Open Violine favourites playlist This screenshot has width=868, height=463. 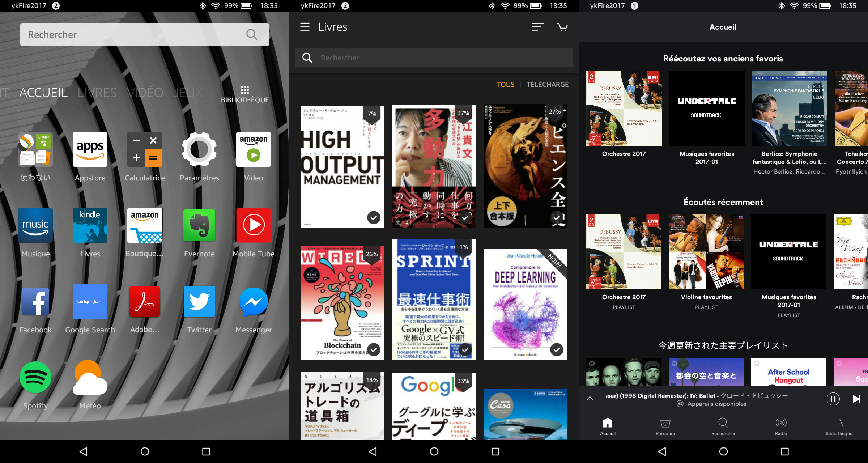[x=706, y=252]
